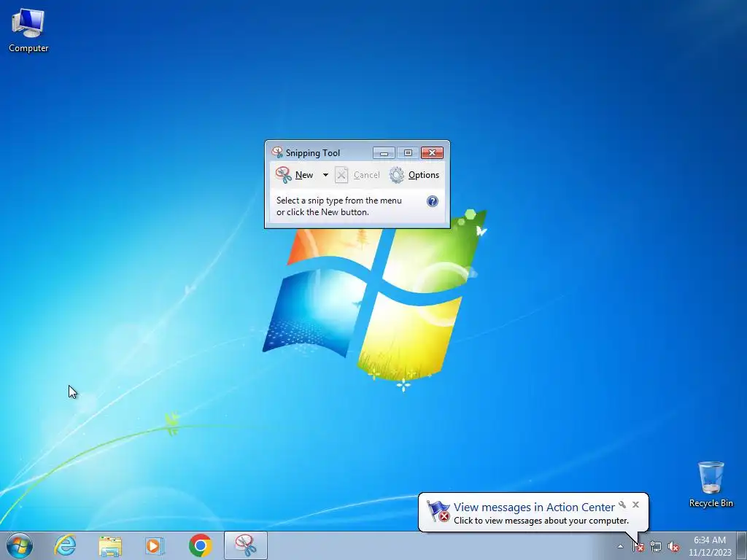Open Windows Media Player from taskbar
The width and height of the screenshot is (747, 560).
click(155, 545)
